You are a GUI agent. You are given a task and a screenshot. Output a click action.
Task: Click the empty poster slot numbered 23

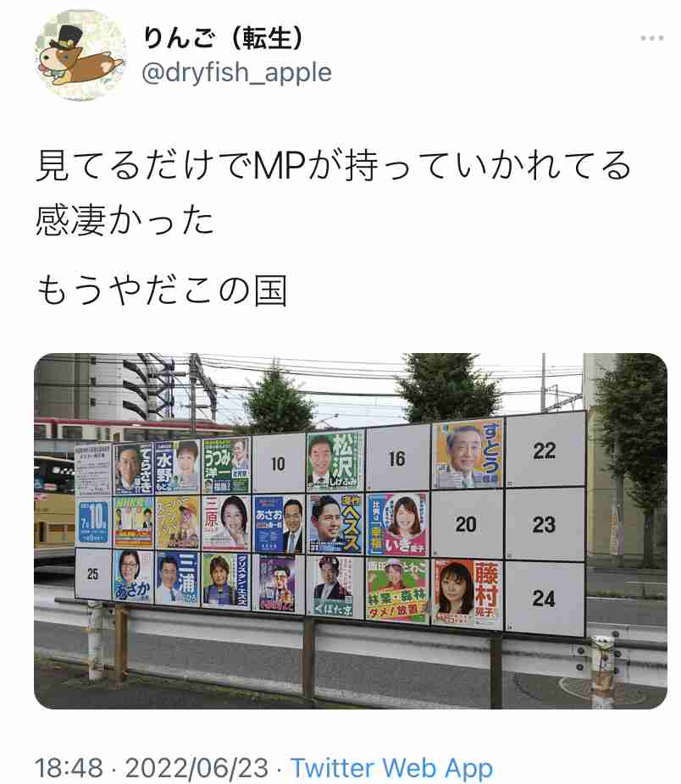click(545, 524)
